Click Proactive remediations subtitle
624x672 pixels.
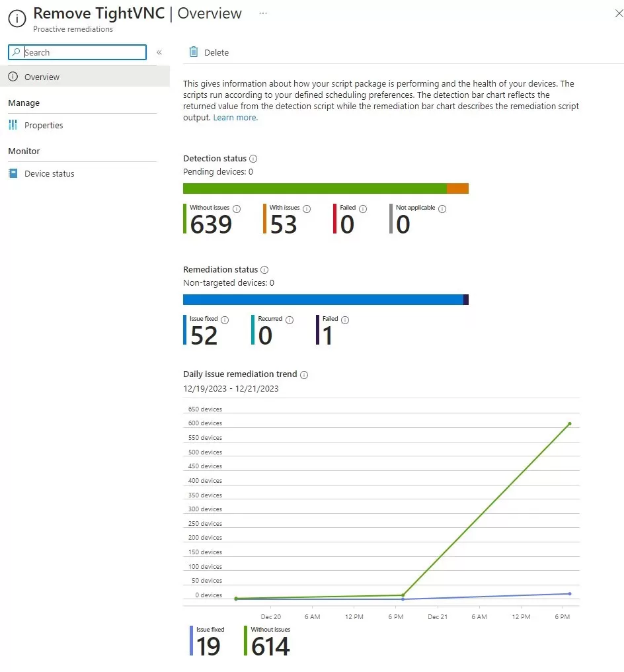[x=73, y=29]
